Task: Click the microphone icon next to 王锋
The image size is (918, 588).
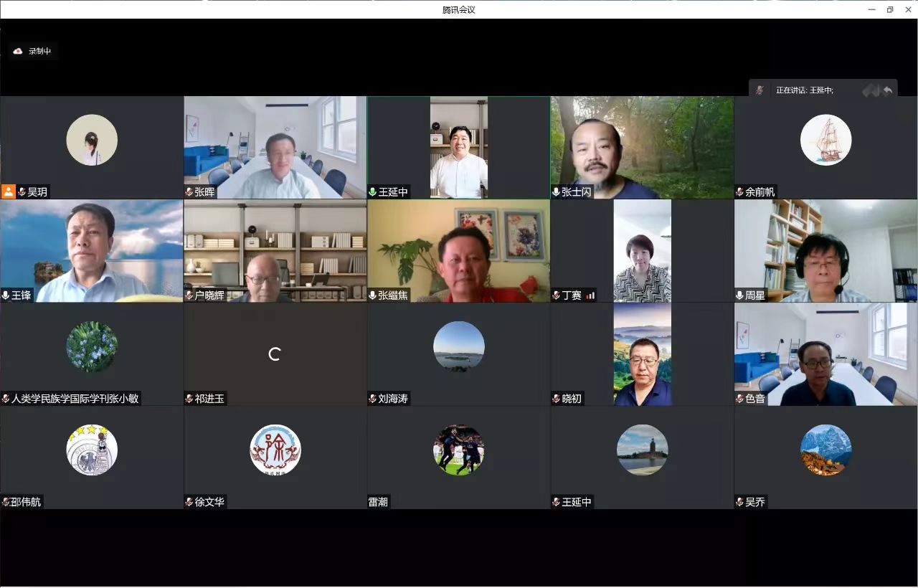Action: click(x=6, y=295)
